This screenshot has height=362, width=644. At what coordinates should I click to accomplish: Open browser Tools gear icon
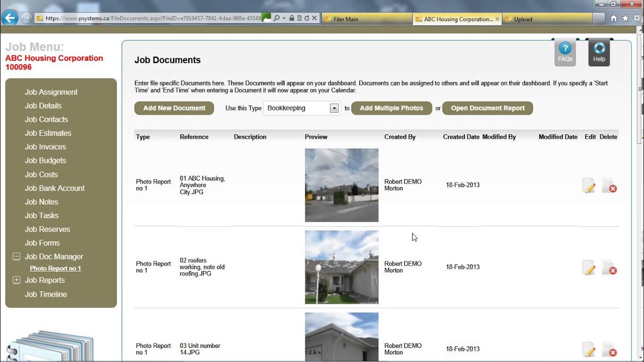click(636, 19)
